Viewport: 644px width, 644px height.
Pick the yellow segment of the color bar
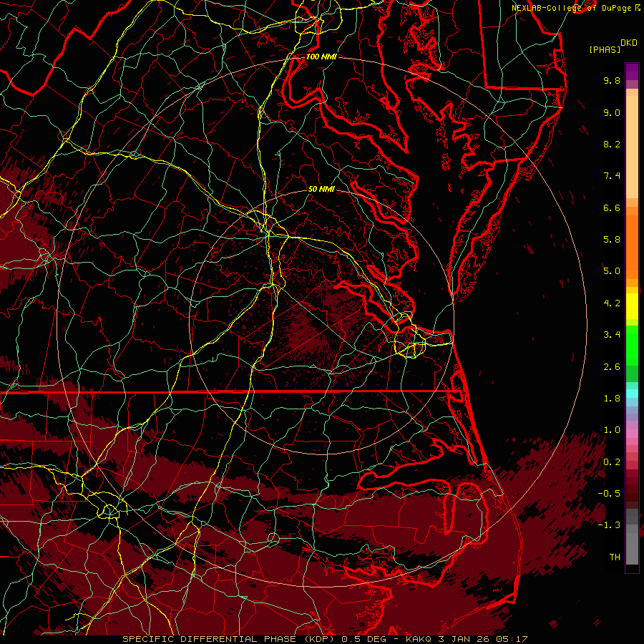coord(632,306)
